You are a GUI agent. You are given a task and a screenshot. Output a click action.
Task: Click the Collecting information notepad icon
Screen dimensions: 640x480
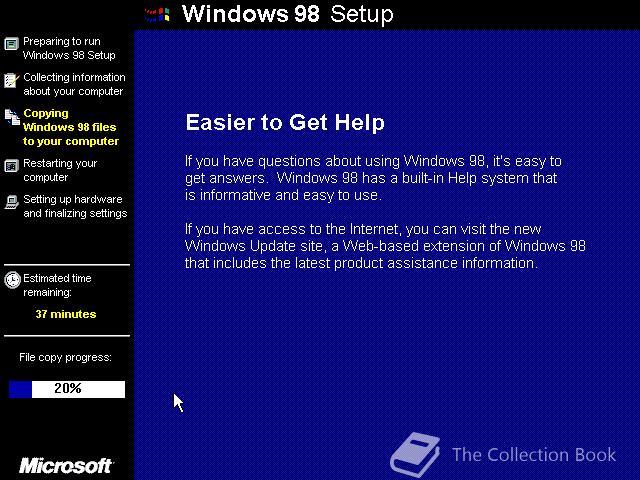(11, 80)
